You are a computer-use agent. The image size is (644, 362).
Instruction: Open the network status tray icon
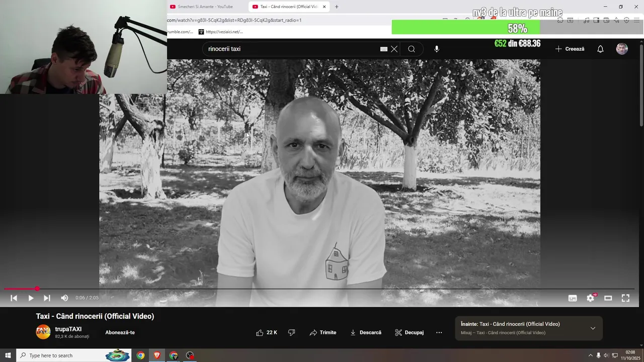click(x=615, y=355)
